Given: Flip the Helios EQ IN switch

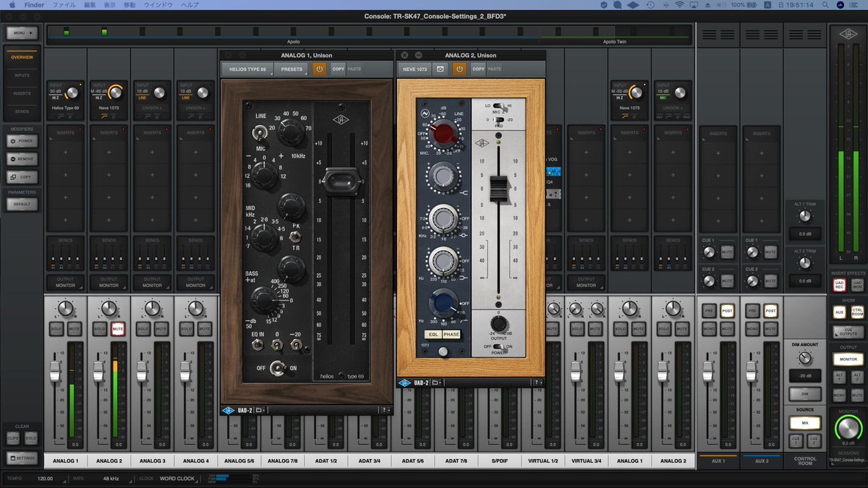Looking at the screenshot, I should tap(256, 345).
